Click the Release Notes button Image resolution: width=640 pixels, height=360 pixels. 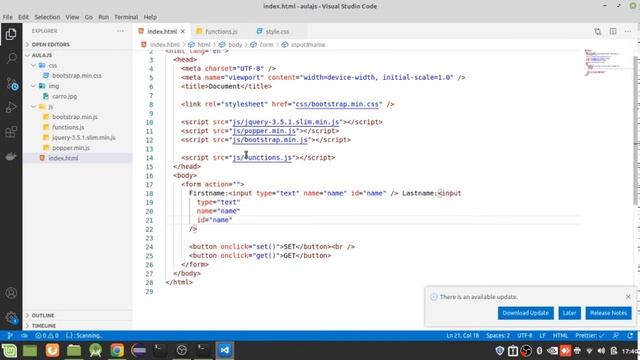point(608,313)
